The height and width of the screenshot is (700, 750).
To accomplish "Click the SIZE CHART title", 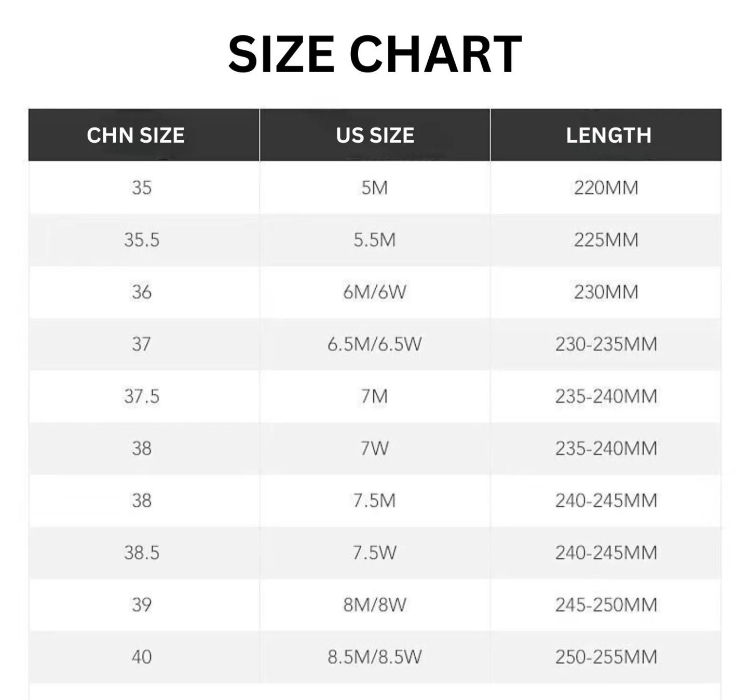I will [x=375, y=54].
